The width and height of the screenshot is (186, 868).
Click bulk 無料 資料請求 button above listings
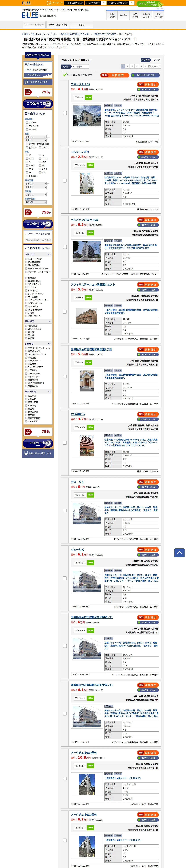(x=115, y=75)
